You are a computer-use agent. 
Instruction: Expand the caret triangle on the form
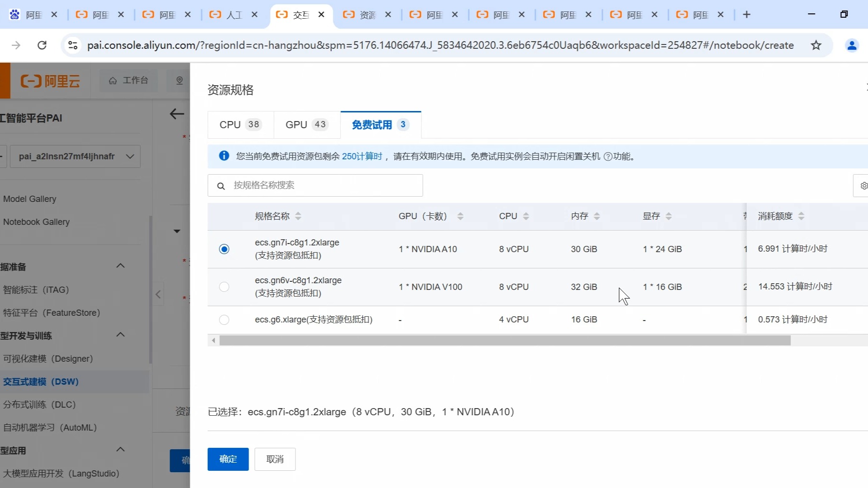pyautogui.click(x=177, y=231)
